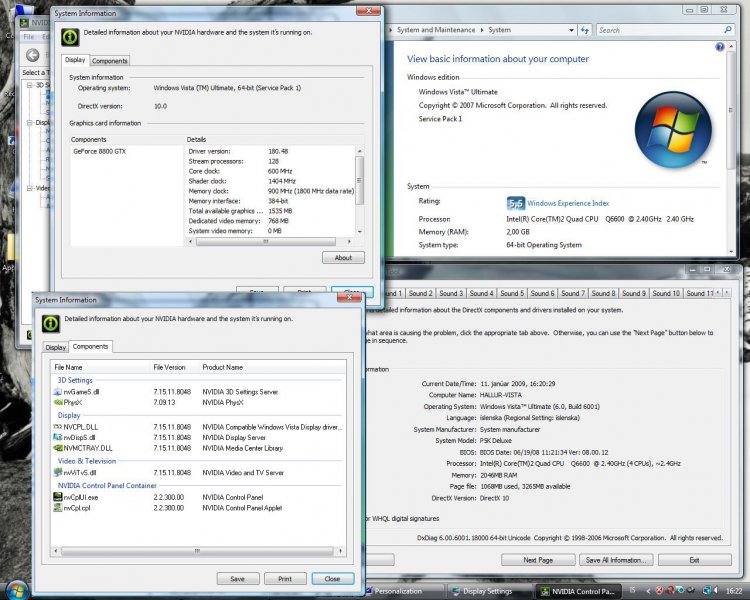The height and width of the screenshot is (600, 750).
Task: Click Save All Information button
Action: pos(616,560)
